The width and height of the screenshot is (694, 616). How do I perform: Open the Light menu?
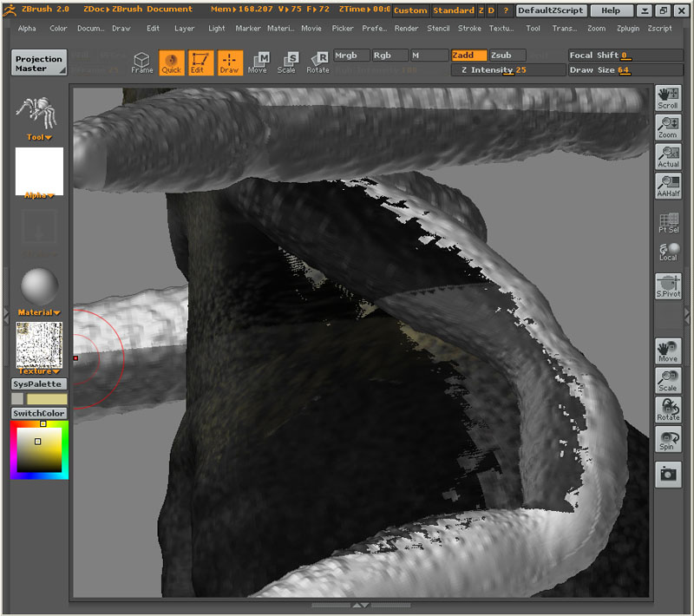[216, 29]
